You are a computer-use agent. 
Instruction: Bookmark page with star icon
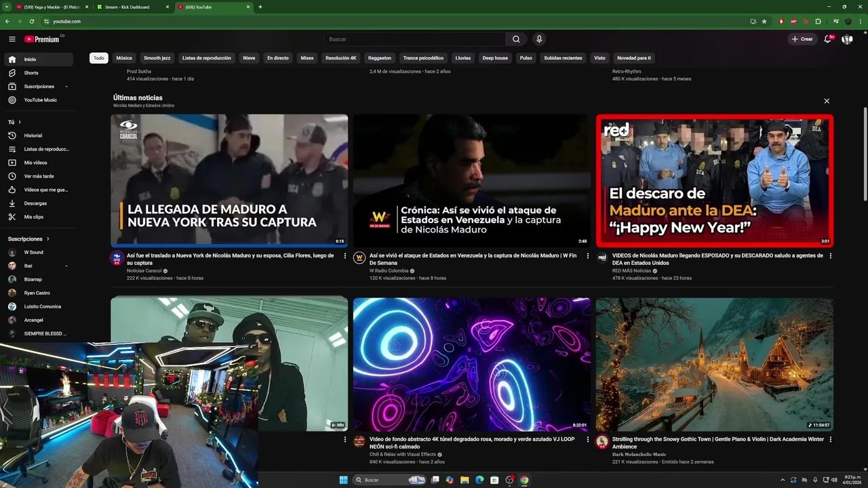pos(764,21)
